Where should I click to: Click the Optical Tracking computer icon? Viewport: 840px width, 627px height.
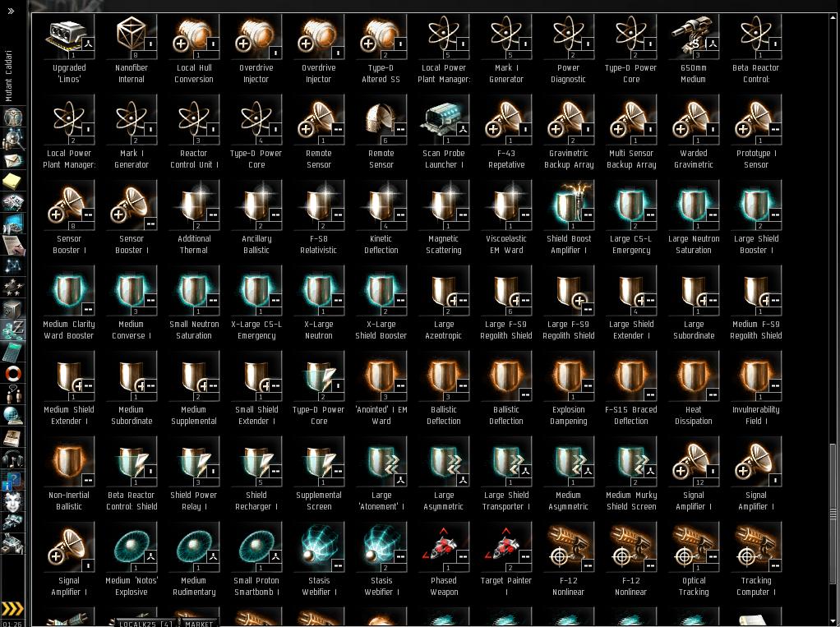[x=693, y=549]
